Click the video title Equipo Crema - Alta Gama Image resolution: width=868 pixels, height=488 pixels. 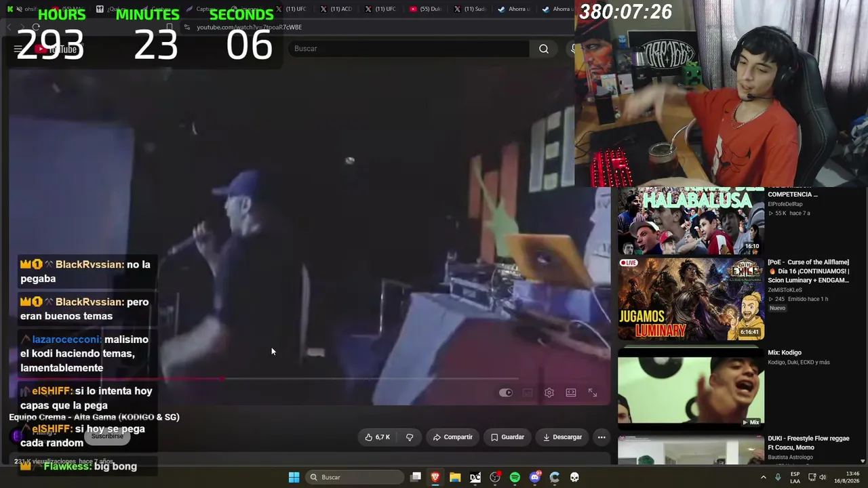point(94,417)
